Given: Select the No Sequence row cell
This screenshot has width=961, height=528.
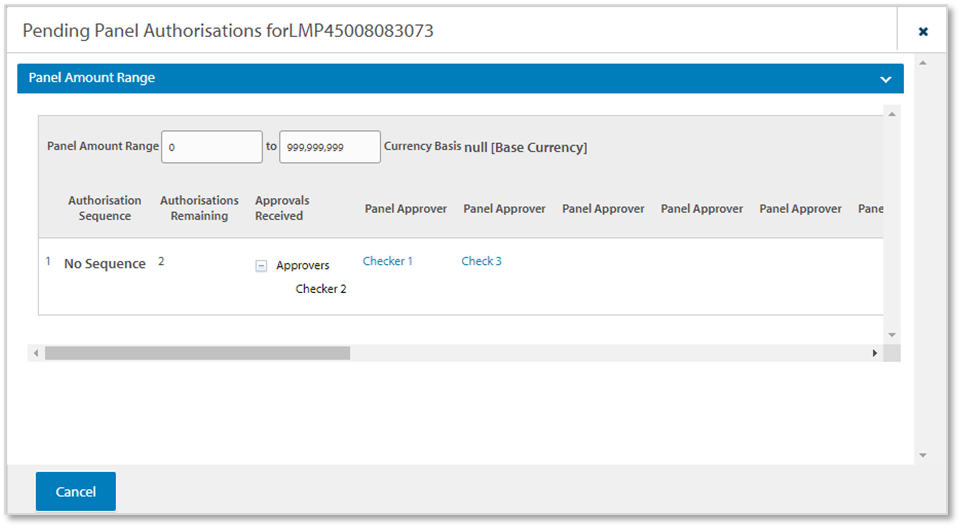Looking at the screenshot, I should (x=105, y=264).
